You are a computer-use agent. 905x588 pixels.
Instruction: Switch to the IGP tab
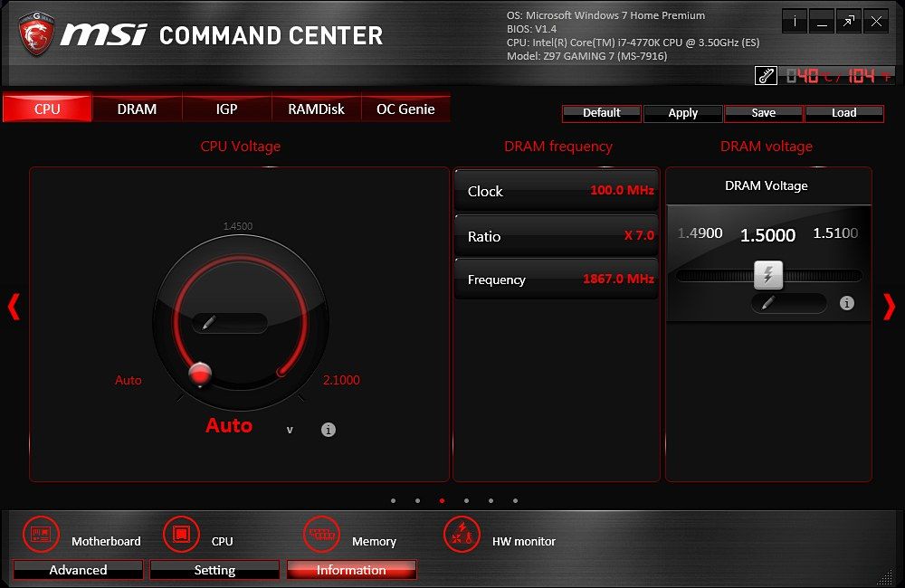pyautogui.click(x=226, y=109)
